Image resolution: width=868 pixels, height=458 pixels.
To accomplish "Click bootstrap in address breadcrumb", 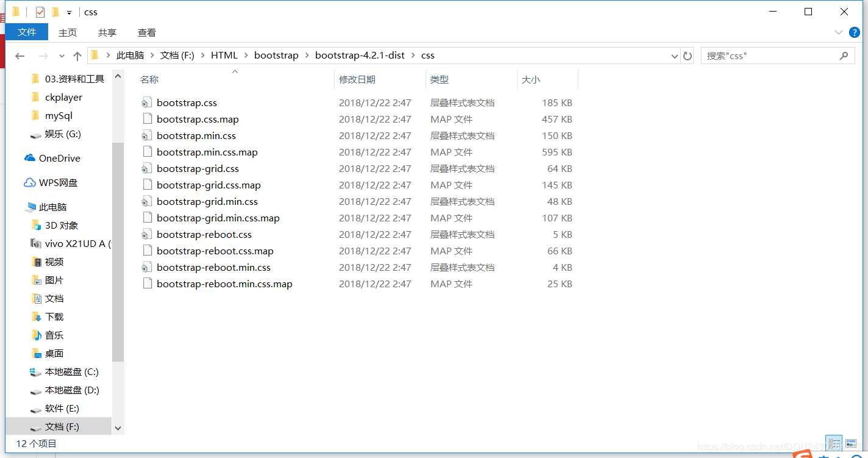I will point(276,55).
